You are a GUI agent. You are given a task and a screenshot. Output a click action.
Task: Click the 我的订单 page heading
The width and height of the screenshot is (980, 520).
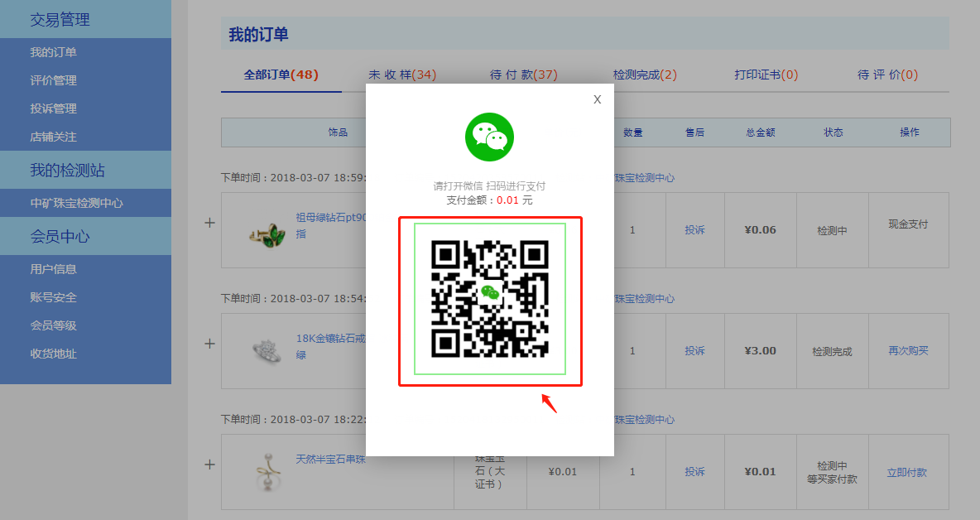(x=258, y=35)
